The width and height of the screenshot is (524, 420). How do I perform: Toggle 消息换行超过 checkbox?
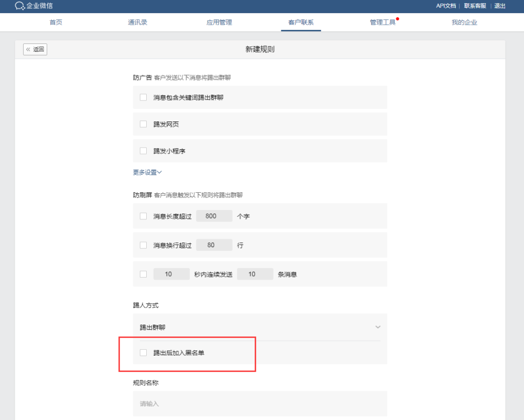144,245
